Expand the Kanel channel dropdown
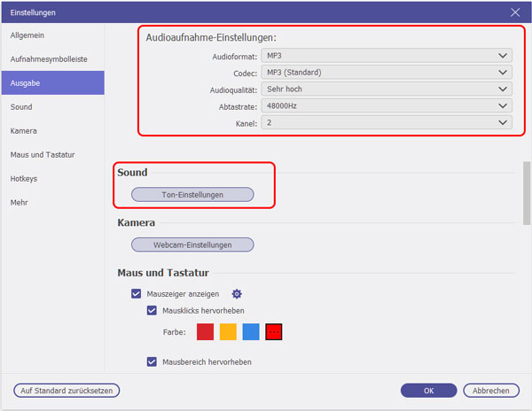The image size is (532, 411). point(387,122)
